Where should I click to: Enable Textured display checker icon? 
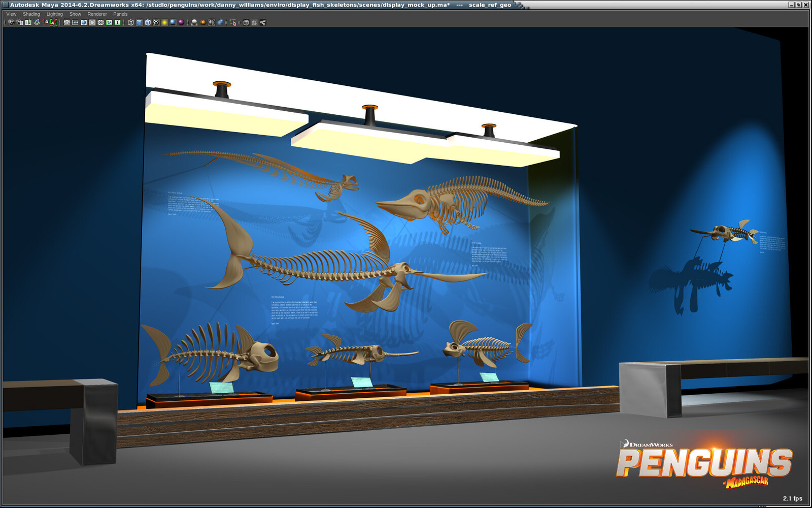pyautogui.click(x=156, y=22)
